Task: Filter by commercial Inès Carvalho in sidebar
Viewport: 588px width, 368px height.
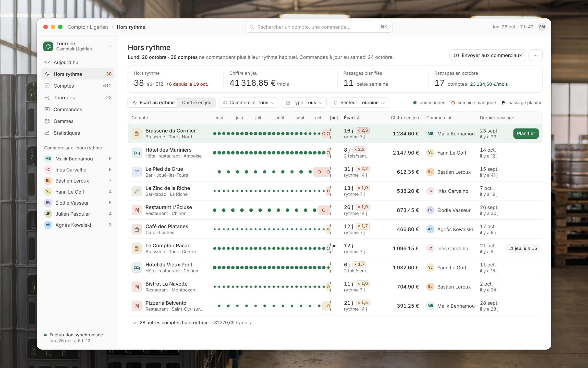Action: point(78,170)
